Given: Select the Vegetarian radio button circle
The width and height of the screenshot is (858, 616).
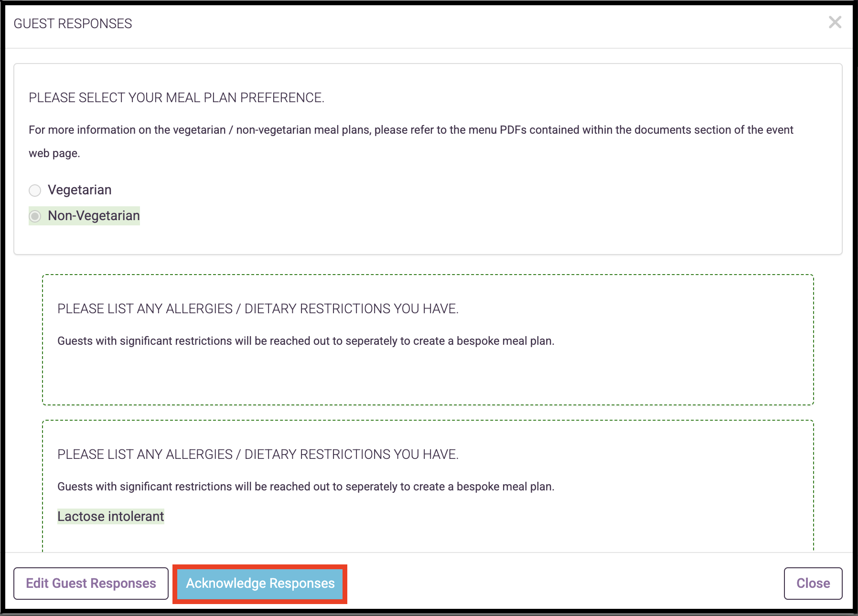Looking at the screenshot, I should click(x=35, y=191).
